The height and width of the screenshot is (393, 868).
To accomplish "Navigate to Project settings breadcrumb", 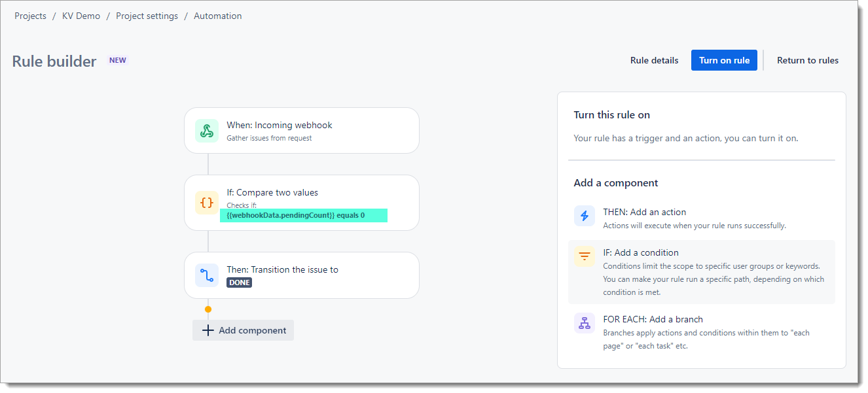I will [x=147, y=16].
